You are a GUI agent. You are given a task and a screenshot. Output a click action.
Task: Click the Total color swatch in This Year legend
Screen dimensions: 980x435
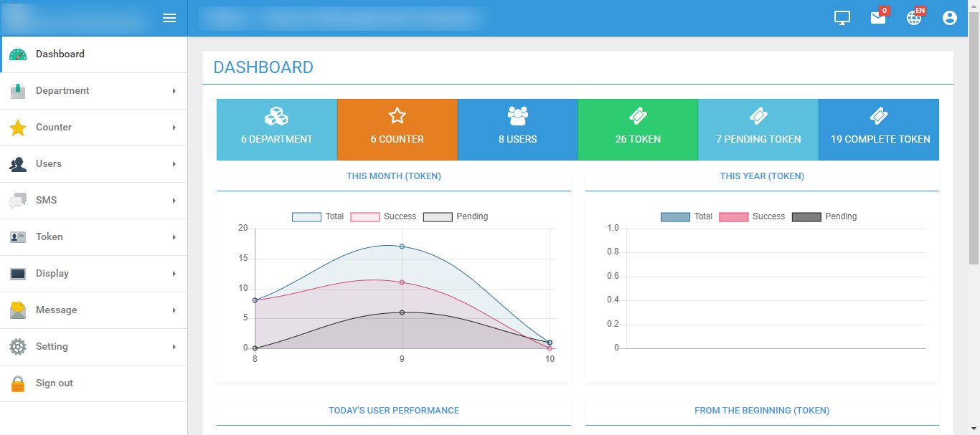click(674, 217)
